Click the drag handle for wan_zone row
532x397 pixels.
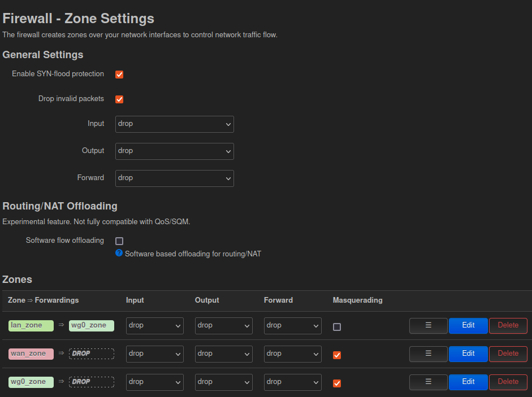click(428, 354)
